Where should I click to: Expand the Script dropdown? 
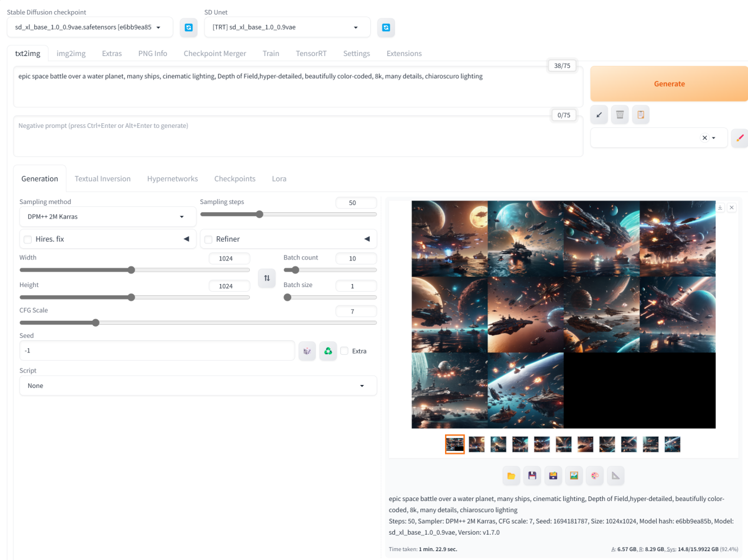pyautogui.click(x=197, y=386)
